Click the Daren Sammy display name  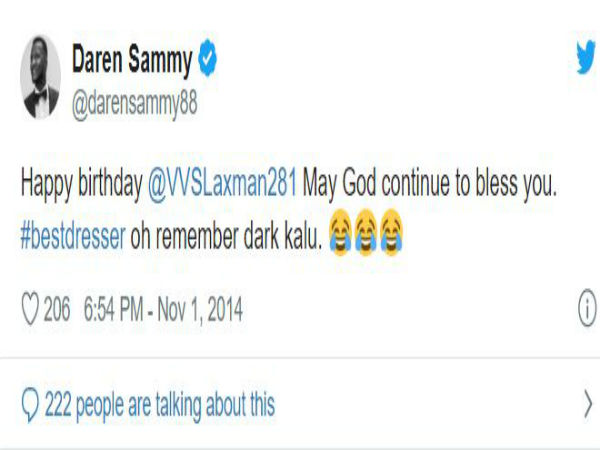click(132, 60)
